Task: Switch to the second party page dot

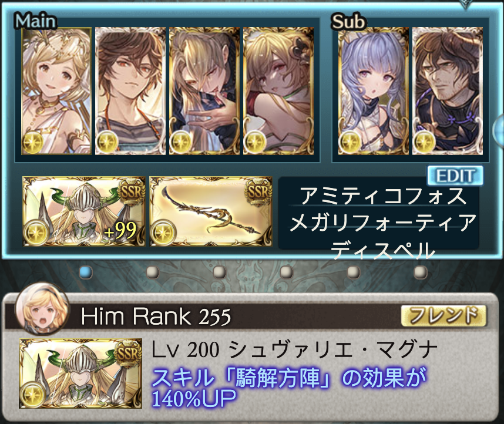Action: click(153, 272)
